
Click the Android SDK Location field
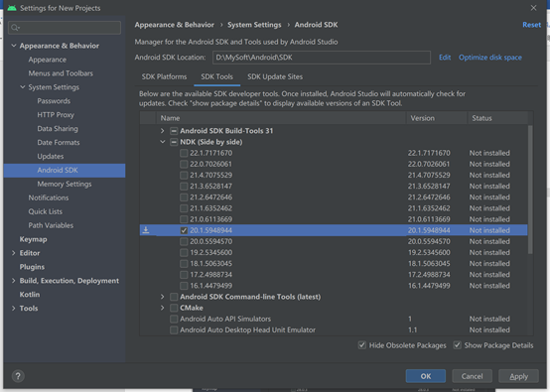(x=322, y=58)
